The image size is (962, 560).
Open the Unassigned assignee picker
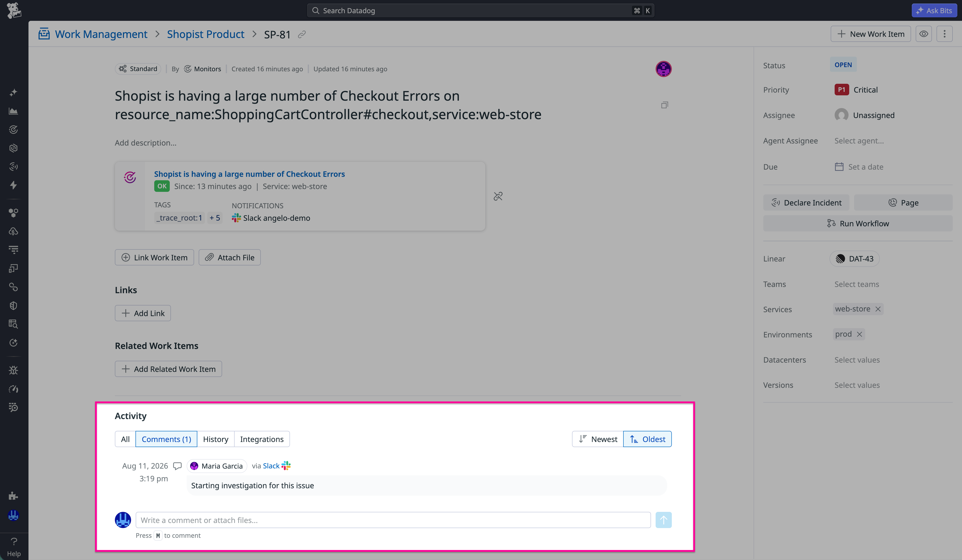865,115
